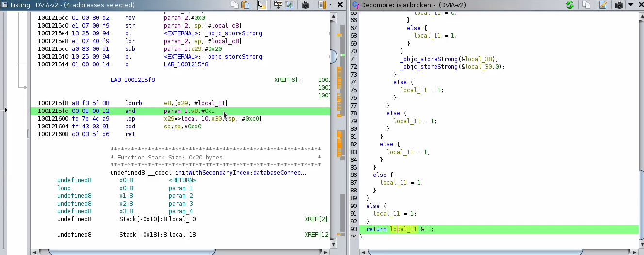The image size is (644, 255).
Task: Take a snapshot of the Listing window
Action: [x=306, y=5]
